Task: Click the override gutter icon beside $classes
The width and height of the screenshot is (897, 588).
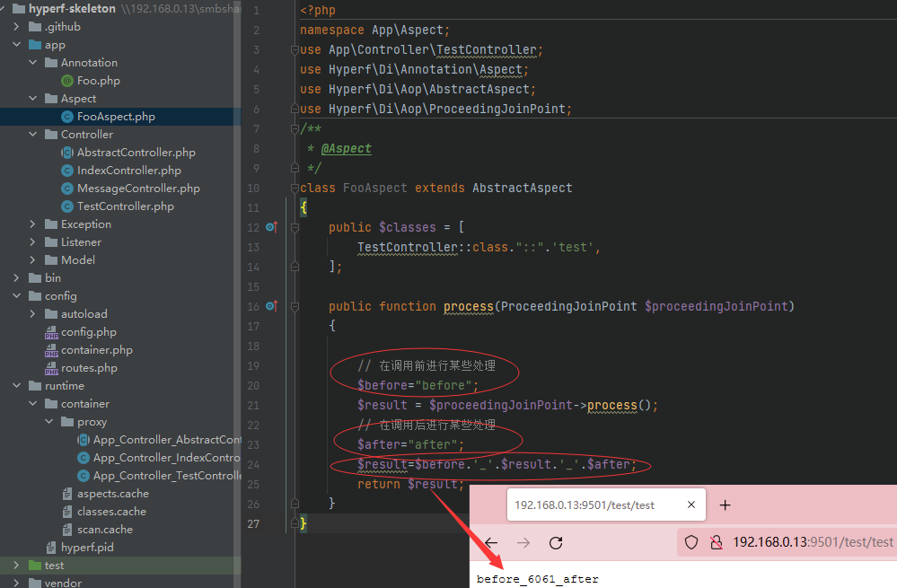Action: 272,227
